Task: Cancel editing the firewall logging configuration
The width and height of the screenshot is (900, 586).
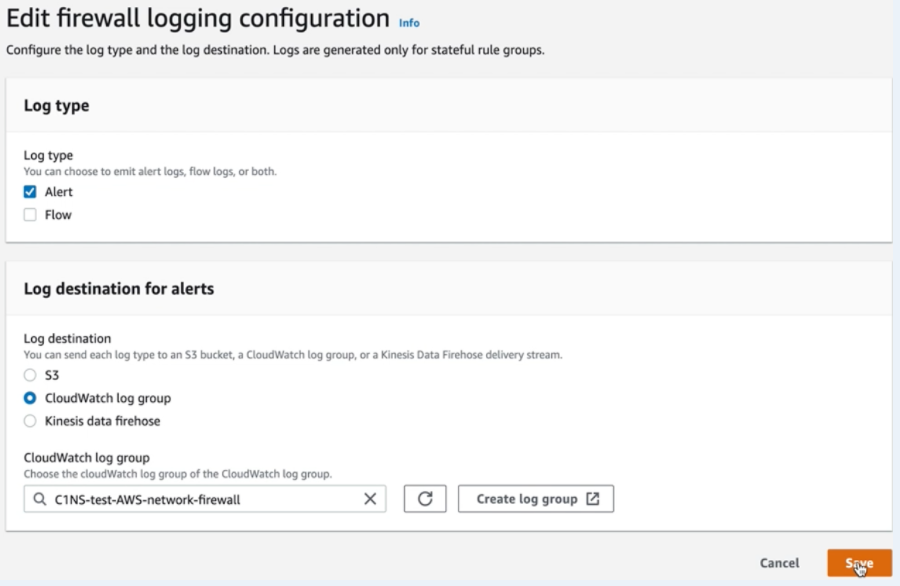Action: pyautogui.click(x=779, y=563)
